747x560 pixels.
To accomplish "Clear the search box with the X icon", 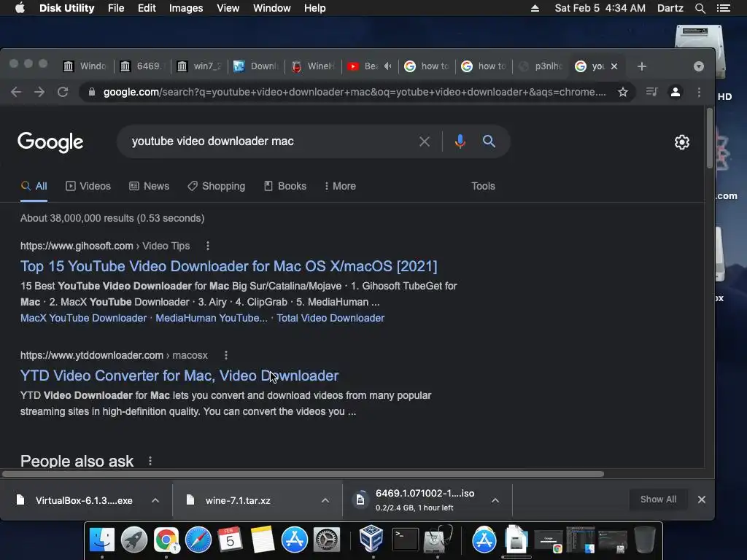I will (424, 141).
